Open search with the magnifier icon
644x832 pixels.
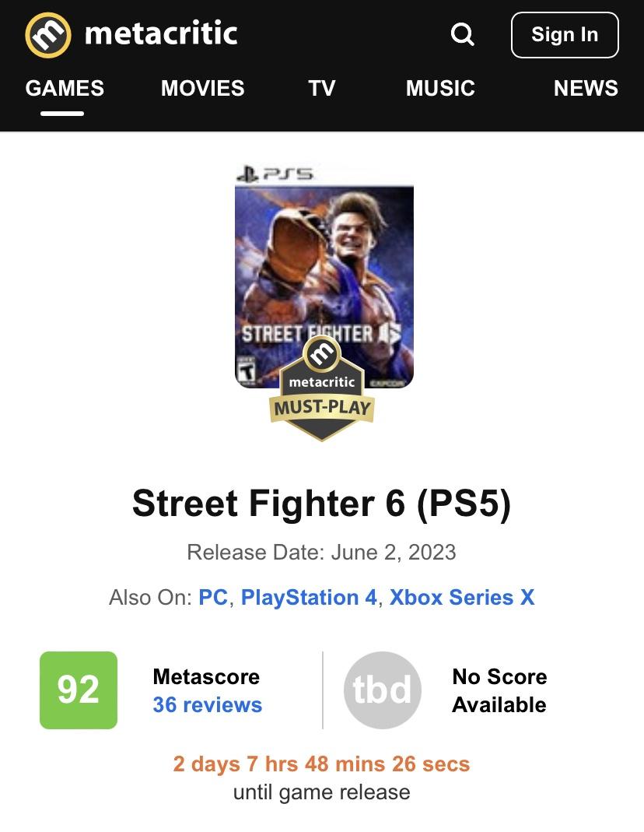pyautogui.click(x=463, y=34)
